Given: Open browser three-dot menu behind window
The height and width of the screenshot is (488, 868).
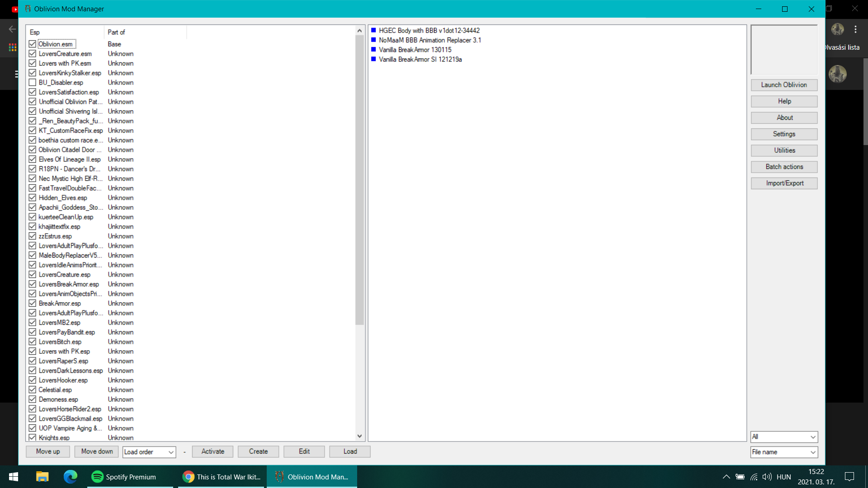Looking at the screenshot, I should tap(855, 29).
